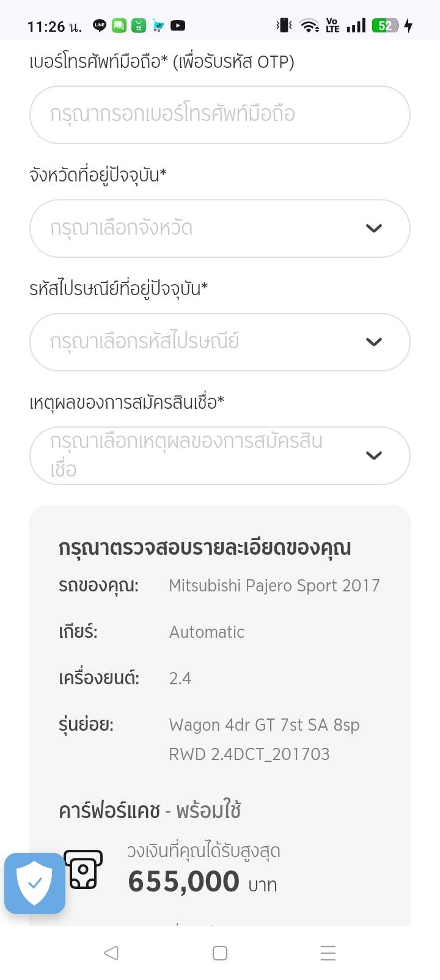The height and width of the screenshot is (980, 440).
Task: Tap the blue shield security badge
Action: tap(35, 883)
